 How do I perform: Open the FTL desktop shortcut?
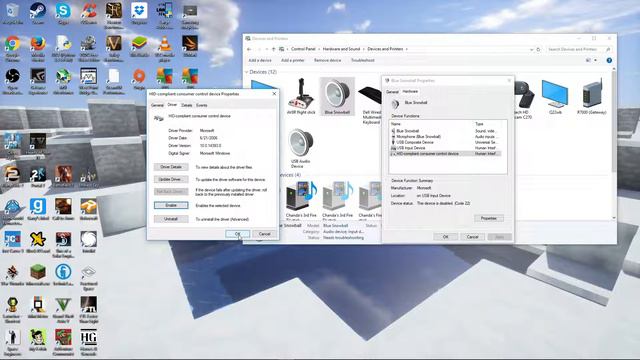point(89,309)
